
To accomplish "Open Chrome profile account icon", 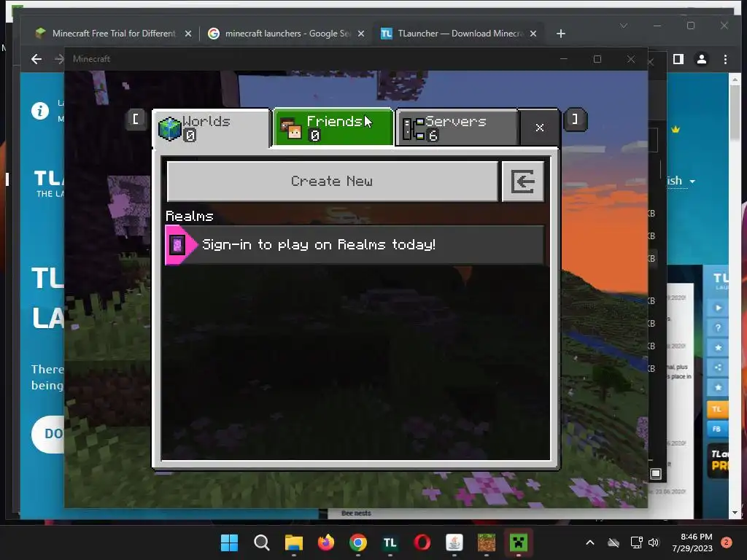I will click(702, 59).
